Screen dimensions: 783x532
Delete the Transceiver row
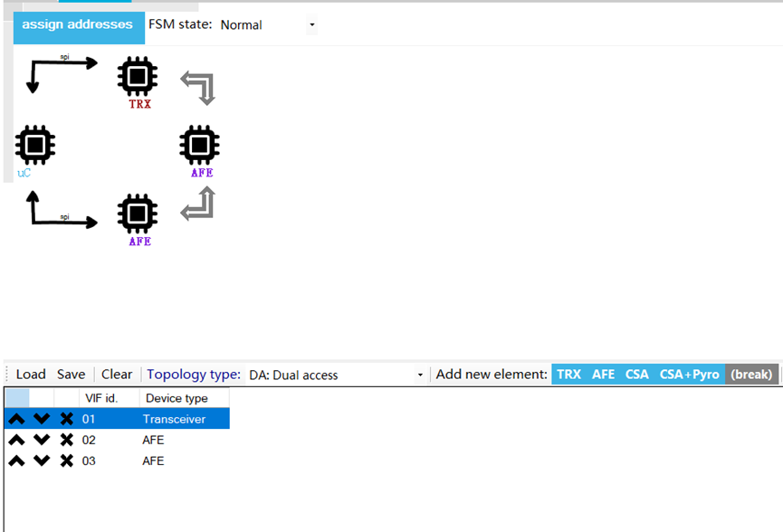(x=66, y=419)
